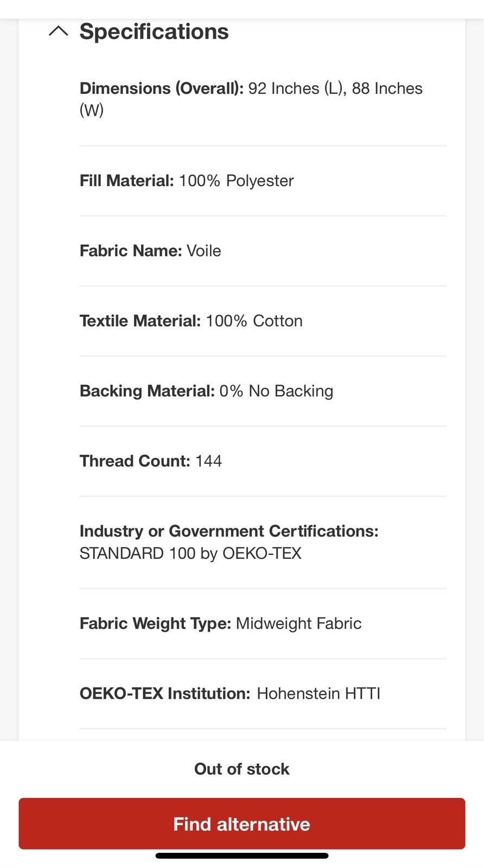The height and width of the screenshot is (868, 484).
Task: Tap the Out of stock label
Action: click(242, 769)
